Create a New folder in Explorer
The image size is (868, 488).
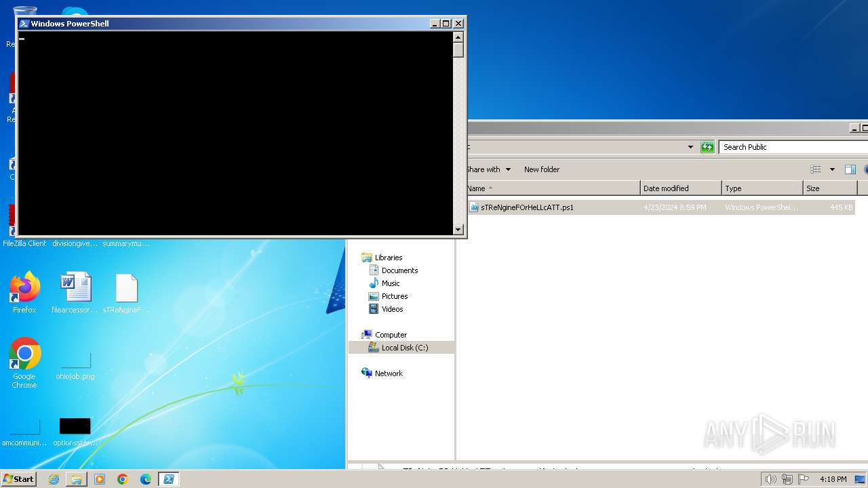[542, 169]
